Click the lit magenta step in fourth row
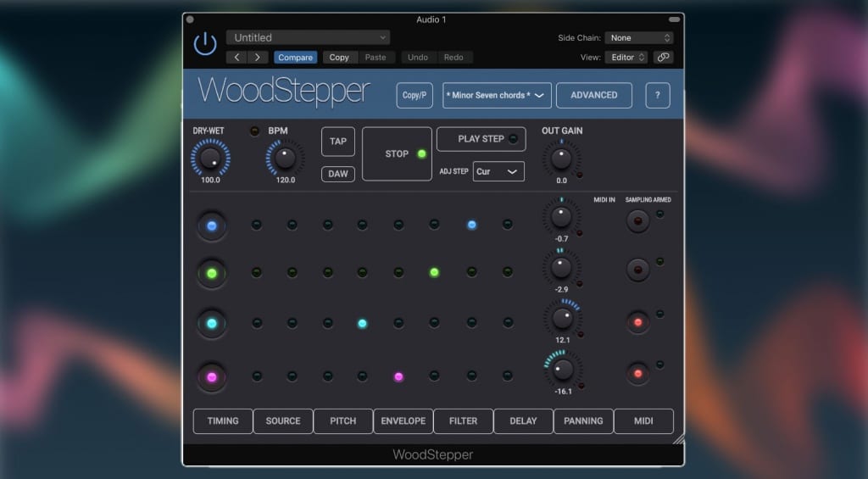This screenshot has height=479, width=868. click(x=398, y=377)
